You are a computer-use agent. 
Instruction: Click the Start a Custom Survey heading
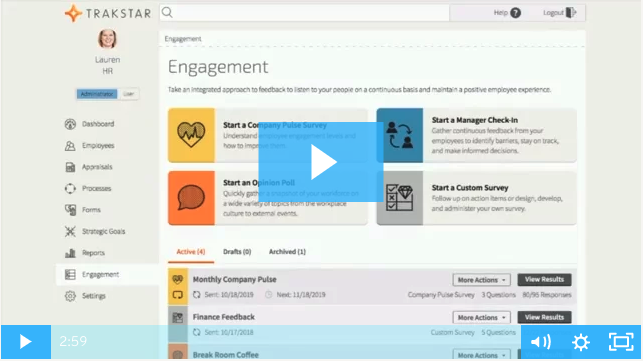click(x=470, y=188)
